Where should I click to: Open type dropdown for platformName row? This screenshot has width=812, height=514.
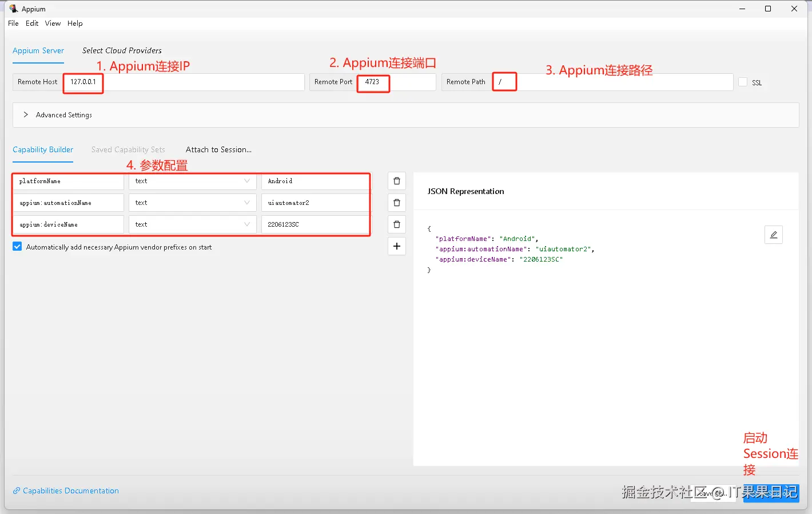193,181
